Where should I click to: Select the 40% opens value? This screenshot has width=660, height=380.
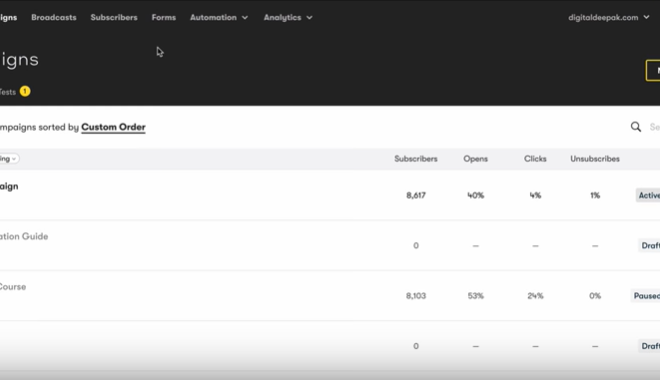[476, 195]
